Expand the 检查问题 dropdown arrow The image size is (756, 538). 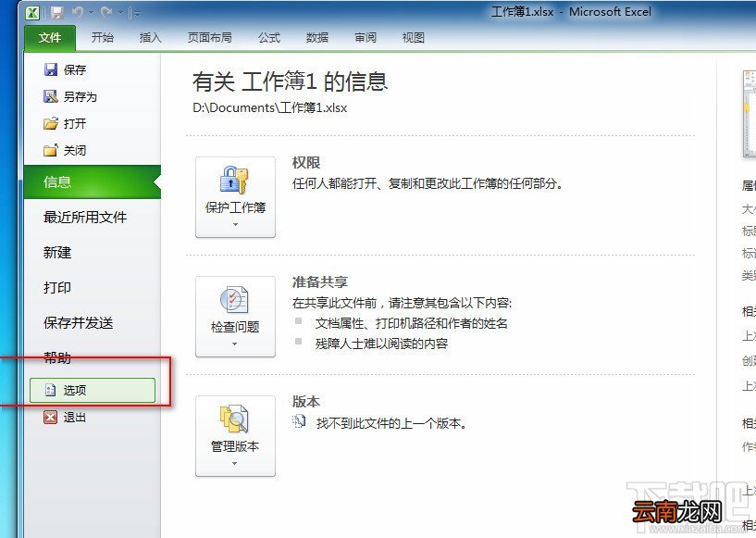(235, 344)
